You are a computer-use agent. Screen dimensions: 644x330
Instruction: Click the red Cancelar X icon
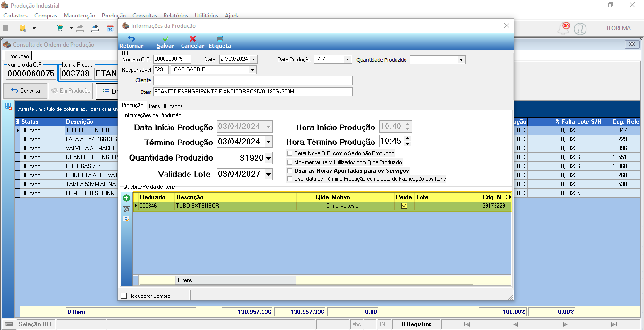coord(193,39)
